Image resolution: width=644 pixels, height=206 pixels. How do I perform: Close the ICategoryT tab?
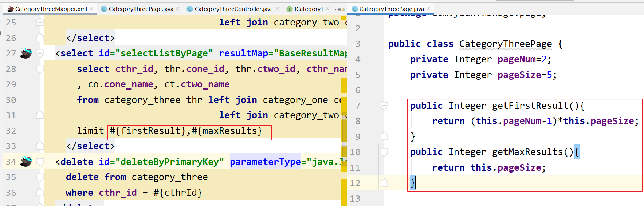tap(327, 9)
